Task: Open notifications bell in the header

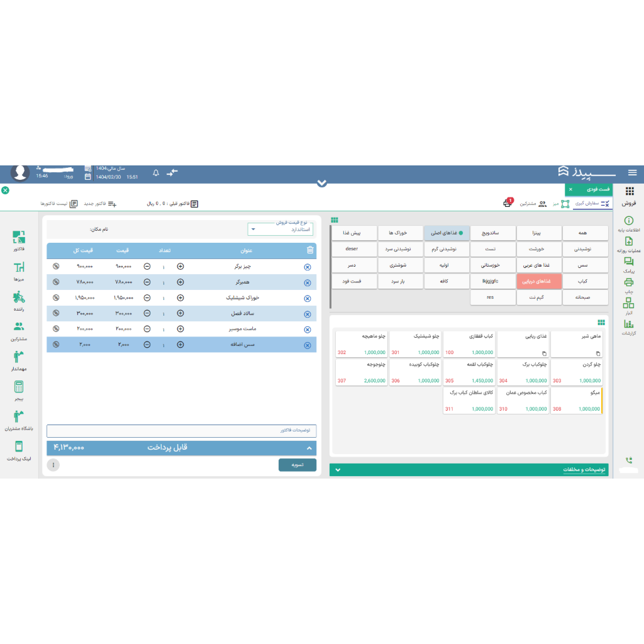Action: 156,173
